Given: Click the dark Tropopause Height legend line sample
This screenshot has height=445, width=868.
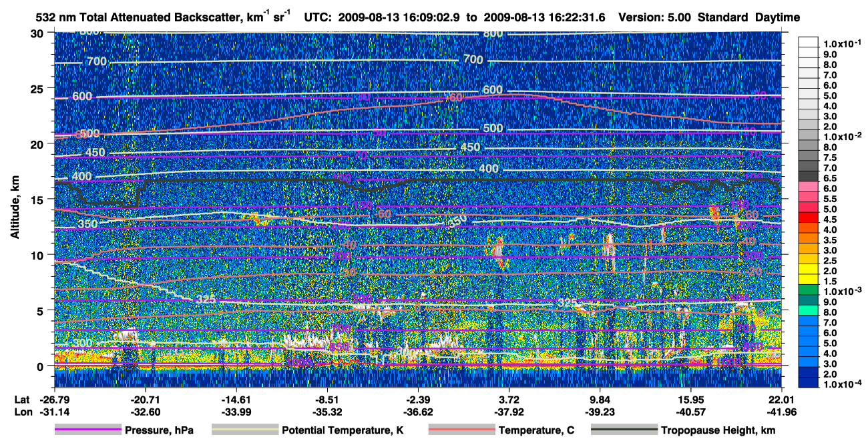Looking at the screenshot, I should click(624, 430).
